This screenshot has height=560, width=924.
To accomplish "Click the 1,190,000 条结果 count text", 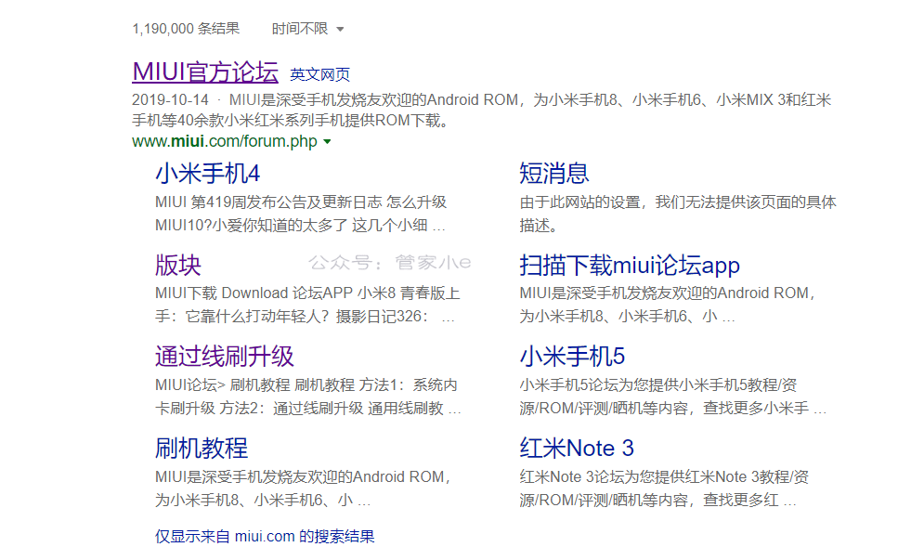I will tap(186, 28).
